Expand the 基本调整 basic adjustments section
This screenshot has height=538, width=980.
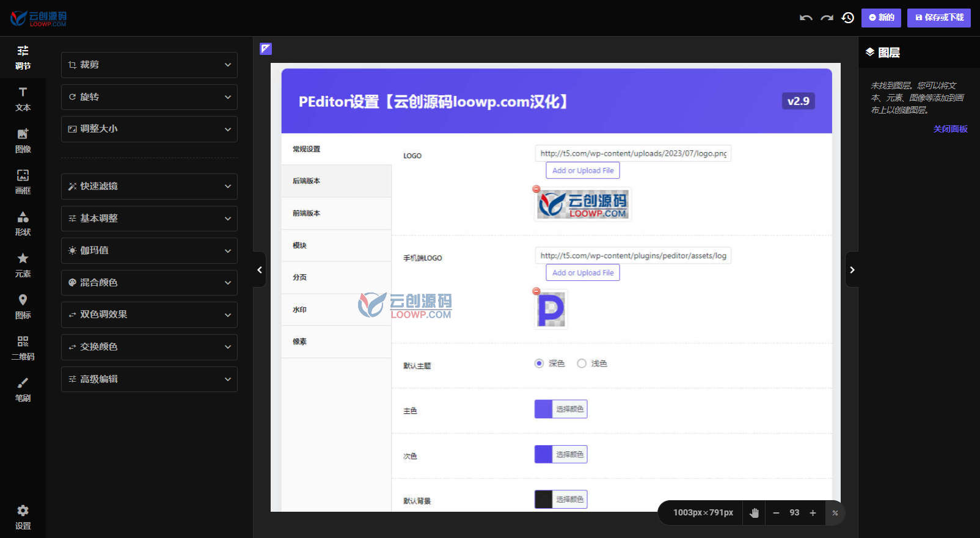click(149, 219)
